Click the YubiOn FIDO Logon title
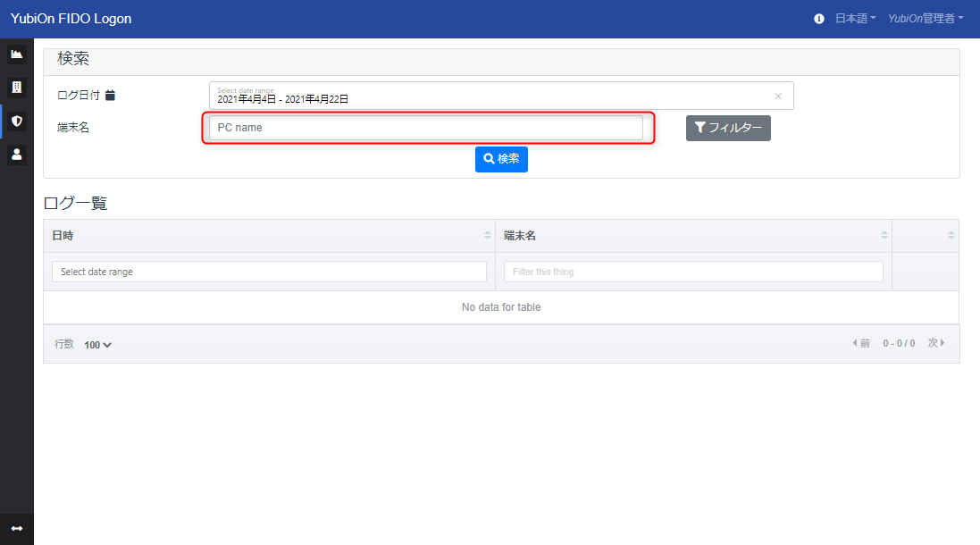 [x=71, y=19]
